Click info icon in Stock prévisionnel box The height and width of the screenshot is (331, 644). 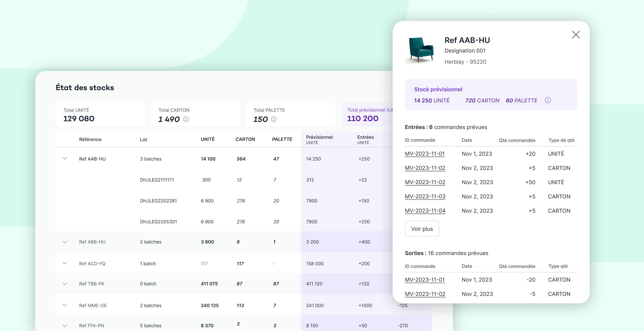(x=548, y=100)
